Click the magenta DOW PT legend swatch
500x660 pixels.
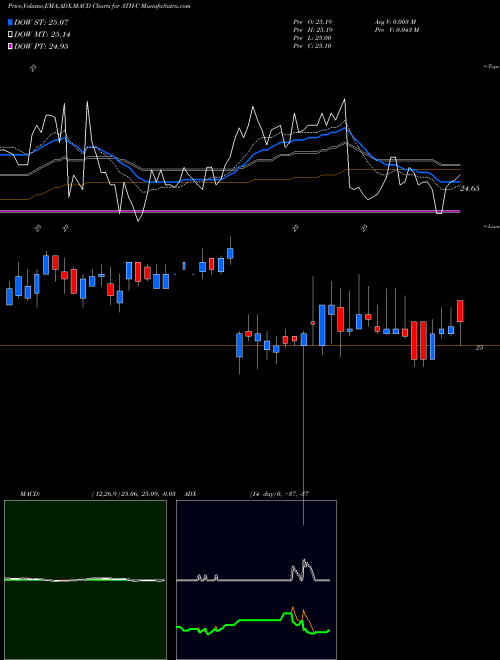[11, 46]
